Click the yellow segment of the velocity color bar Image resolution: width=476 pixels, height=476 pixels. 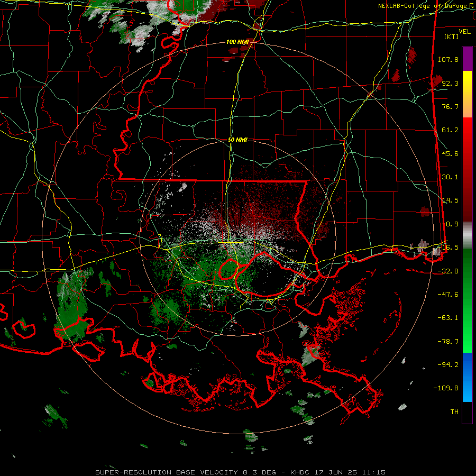(467, 94)
